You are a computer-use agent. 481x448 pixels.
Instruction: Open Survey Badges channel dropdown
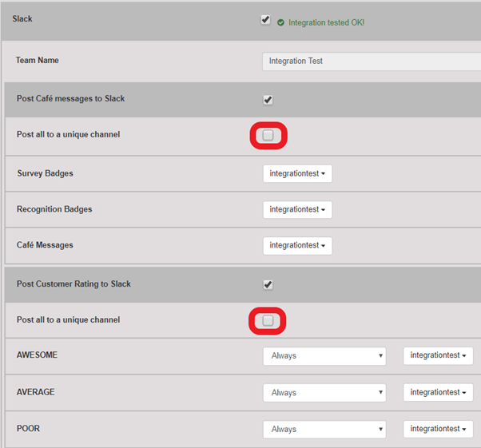[297, 173]
